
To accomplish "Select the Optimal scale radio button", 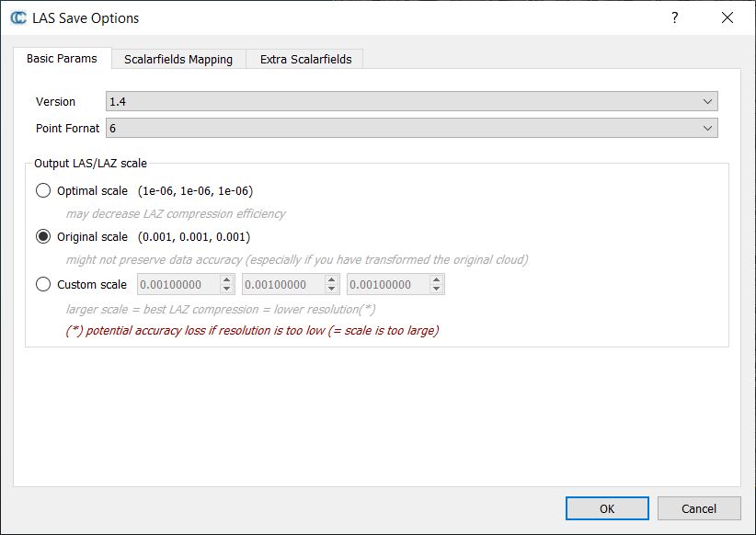I will pos(43,191).
